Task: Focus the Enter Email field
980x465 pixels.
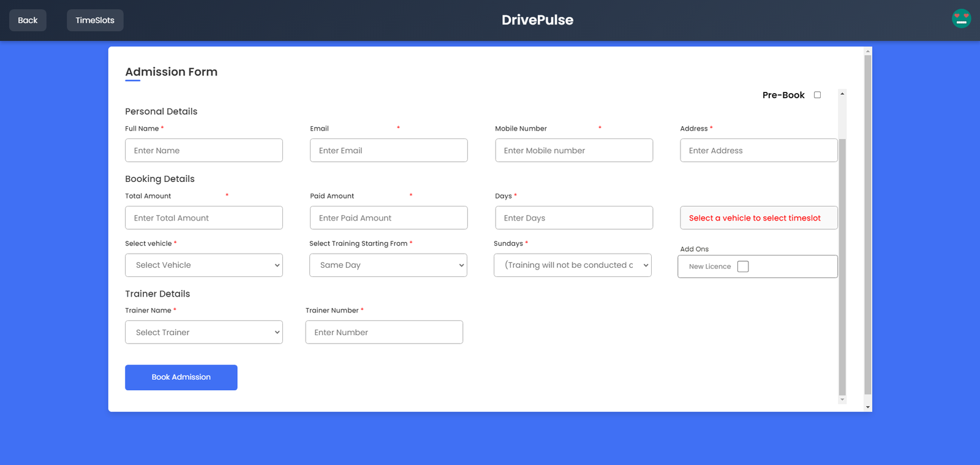Action: point(389,150)
